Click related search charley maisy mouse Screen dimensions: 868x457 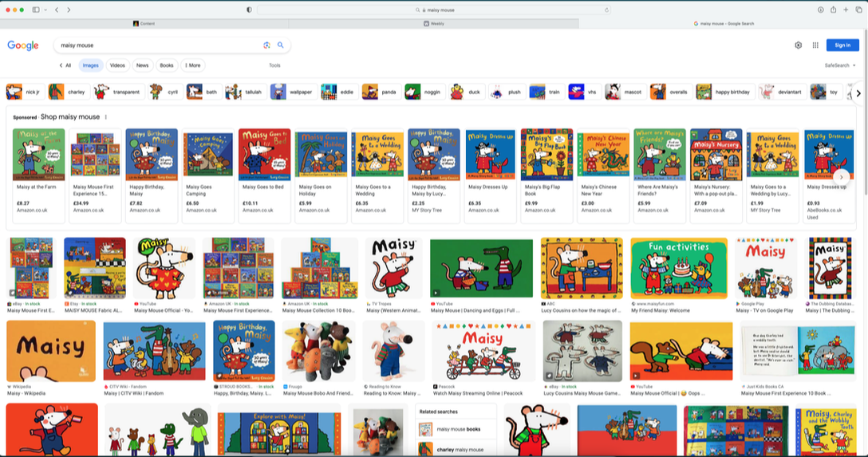[456, 449]
